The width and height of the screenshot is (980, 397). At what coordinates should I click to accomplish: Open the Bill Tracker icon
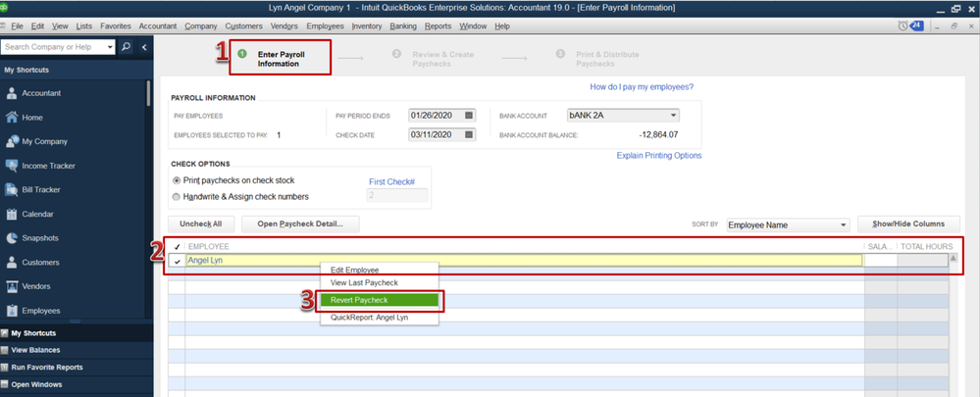click(x=11, y=190)
